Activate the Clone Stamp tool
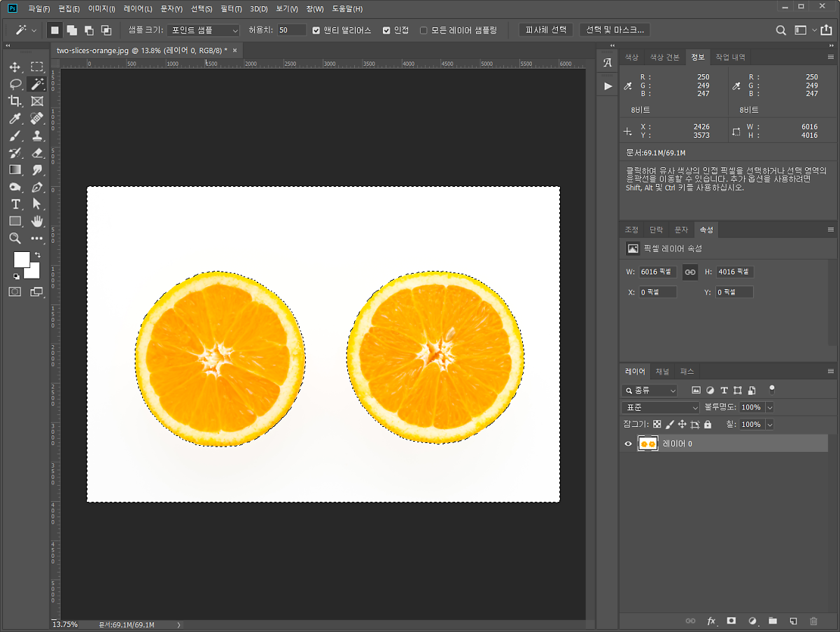Viewport: 840px width, 632px height. click(37, 135)
